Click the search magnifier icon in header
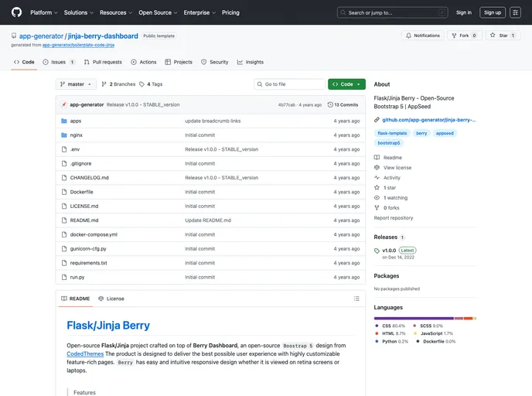This screenshot has height=396, width=532. (x=343, y=12)
